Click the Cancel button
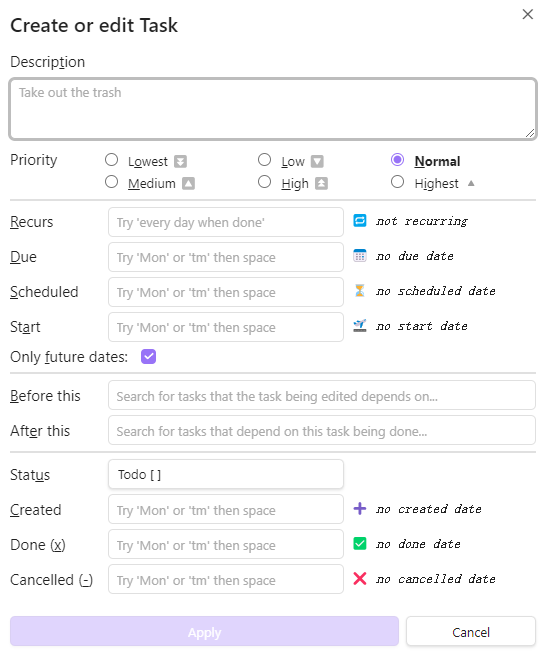Screen dimensions: 550x654 [x=471, y=631]
